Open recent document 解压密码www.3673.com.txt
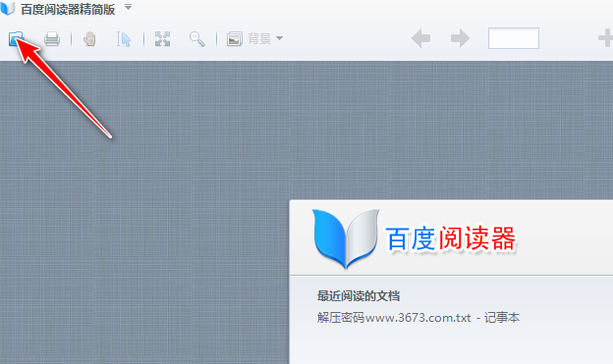Image resolution: width=613 pixels, height=364 pixels. click(x=418, y=318)
